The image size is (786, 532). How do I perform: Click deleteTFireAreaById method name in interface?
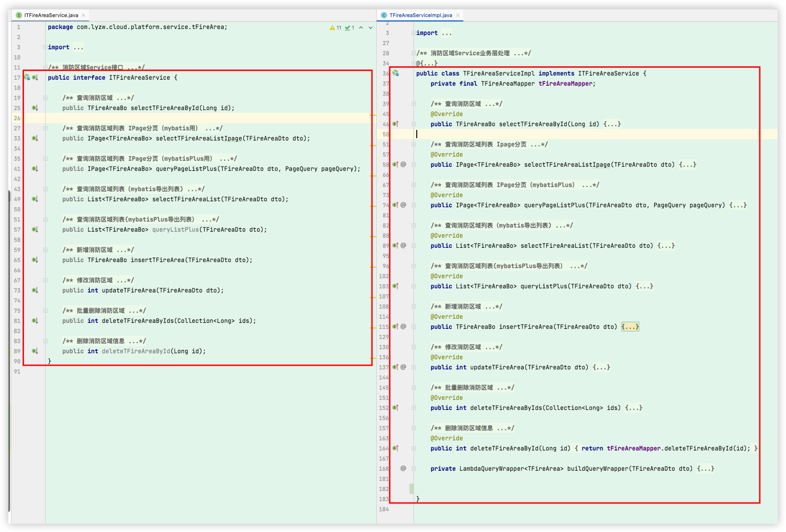pyautogui.click(x=136, y=351)
